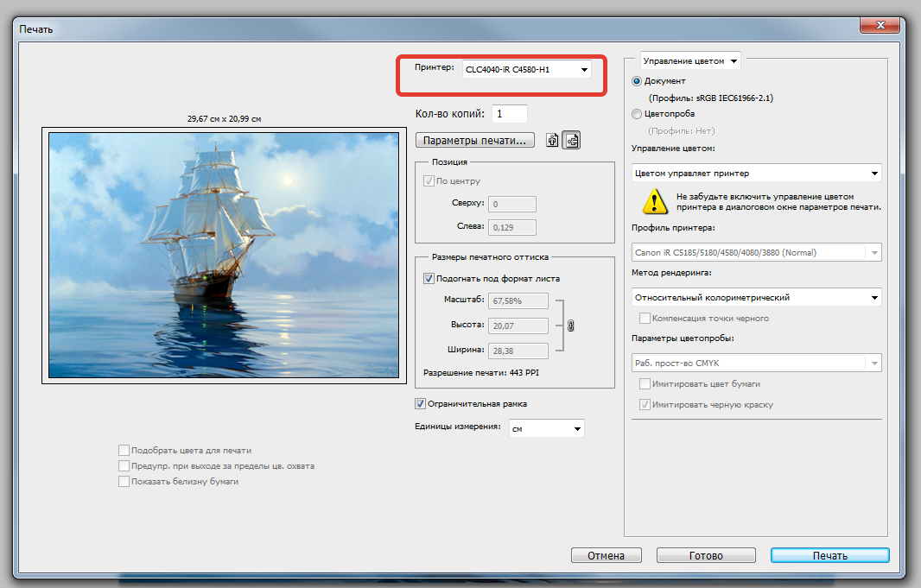Click the Сверху position field
The width and height of the screenshot is (921, 588).
tap(512, 205)
